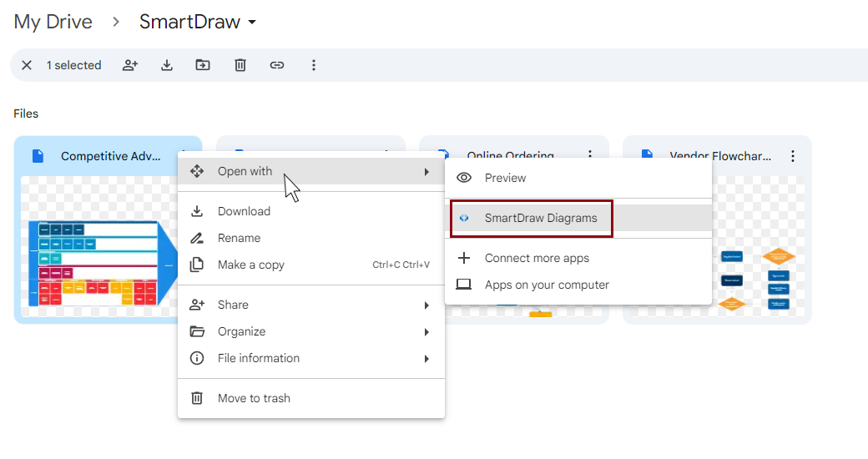The height and width of the screenshot is (459, 868).
Task: Click the Rename pencil icon
Action: pyautogui.click(x=197, y=238)
